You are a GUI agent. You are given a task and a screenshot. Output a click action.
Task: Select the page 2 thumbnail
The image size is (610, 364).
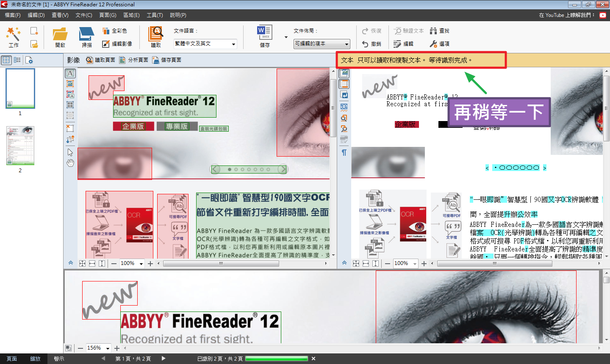pyautogui.click(x=20, y=146)
